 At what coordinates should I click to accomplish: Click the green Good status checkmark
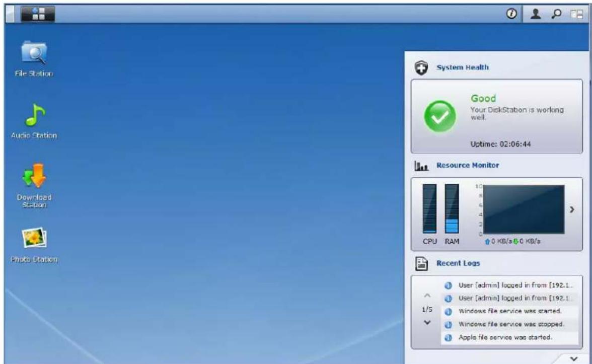point(440,116)
